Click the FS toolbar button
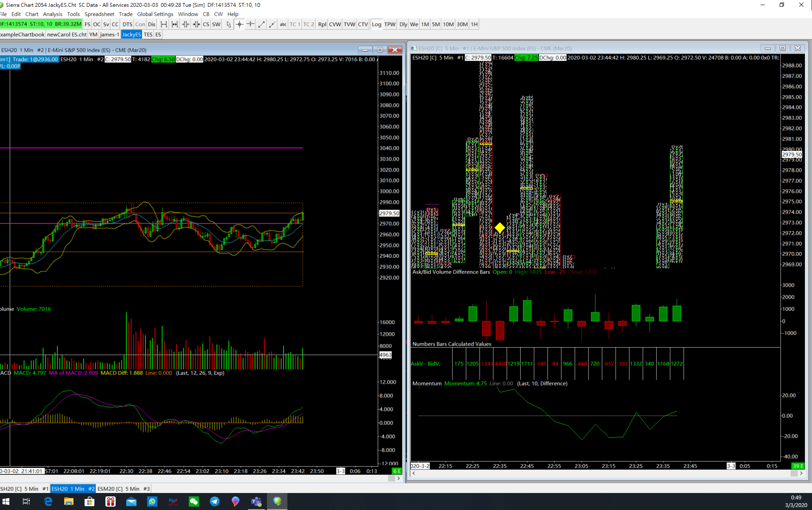The height and width of the screenshot is (510, 812). 88,24
